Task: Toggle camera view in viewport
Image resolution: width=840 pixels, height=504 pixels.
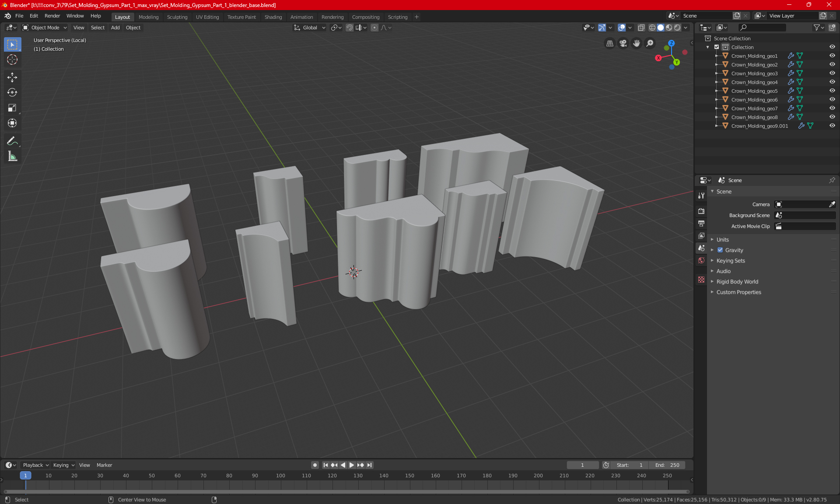Action: pyautogui.click(x=623, y=43)
